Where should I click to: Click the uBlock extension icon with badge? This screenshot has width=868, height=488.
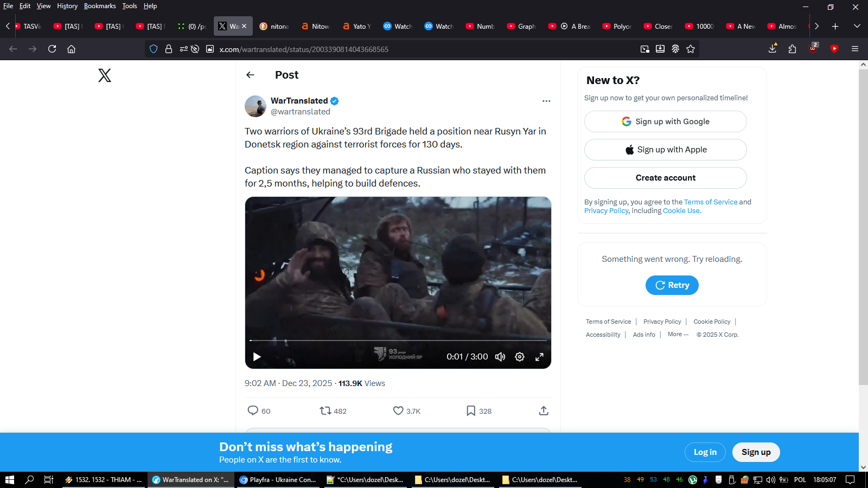[813, 48]
